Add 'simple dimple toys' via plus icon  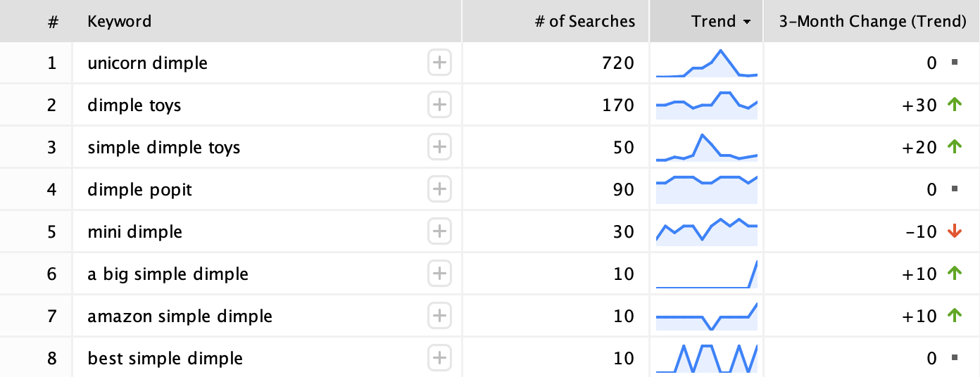[439, 148]
